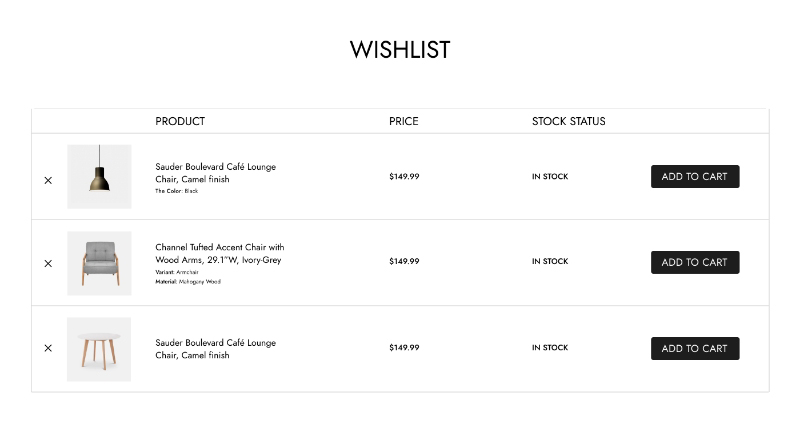Image resolution: width=800 pixels, height=444 pixels.
Task: Click the Material: Mahogany Wood variant text
Action: point(188,282)
